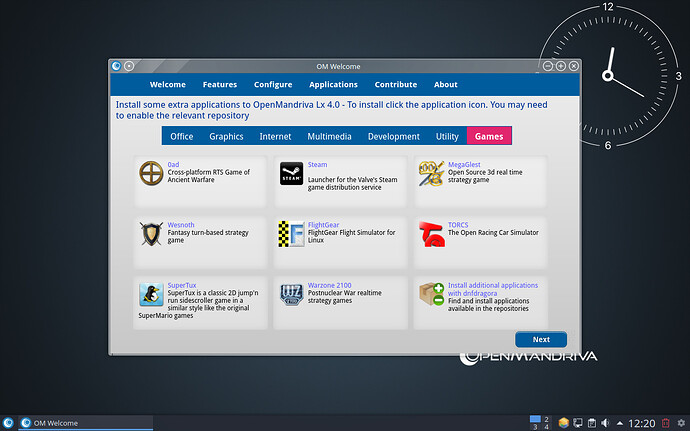Toggle the keep-on-all-desktops pin button
The image size is (690, 431).
tap(129, 66)
